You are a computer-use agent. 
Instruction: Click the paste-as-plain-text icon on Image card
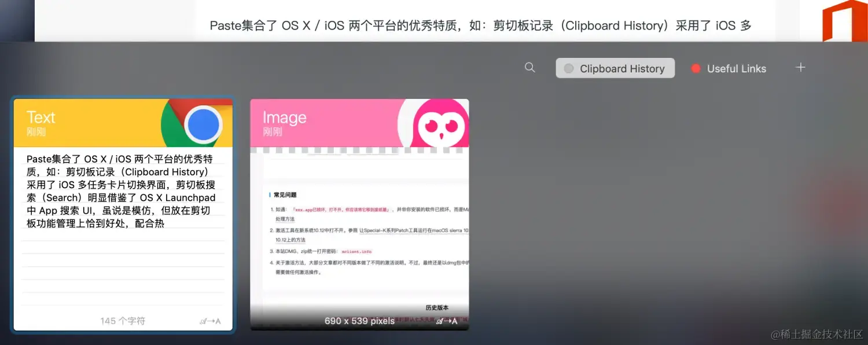pyautogui.click(x=447, y=321)
